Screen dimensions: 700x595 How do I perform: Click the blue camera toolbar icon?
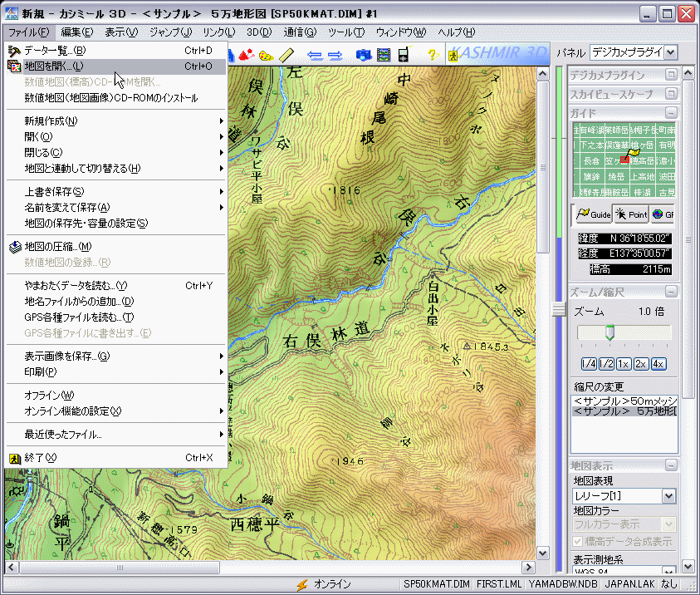(x=364, y=55)
